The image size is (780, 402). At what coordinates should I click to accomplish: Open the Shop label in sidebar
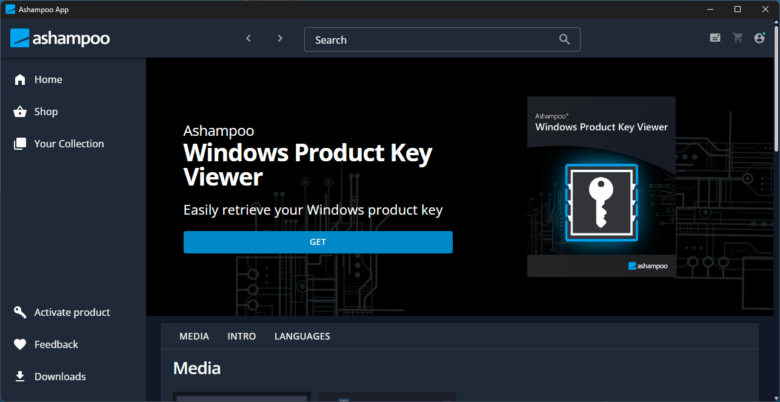tap(46, 111)
